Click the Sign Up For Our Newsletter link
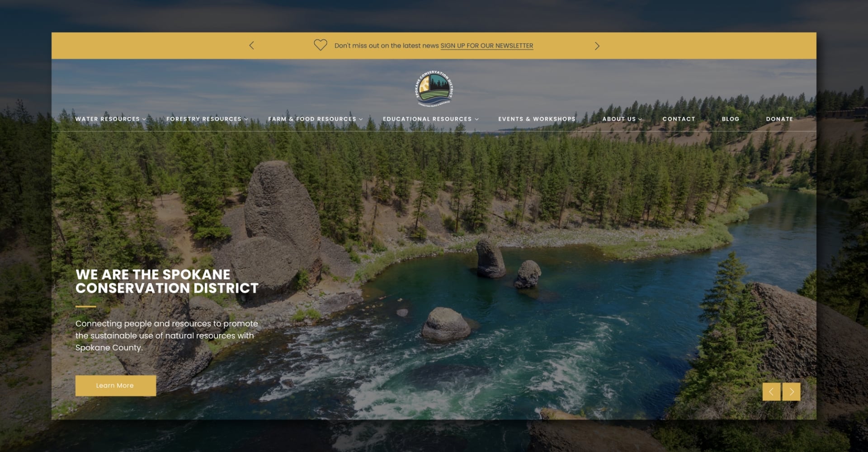This screenshot has height=452, width=868. click(x=486, y=46)
